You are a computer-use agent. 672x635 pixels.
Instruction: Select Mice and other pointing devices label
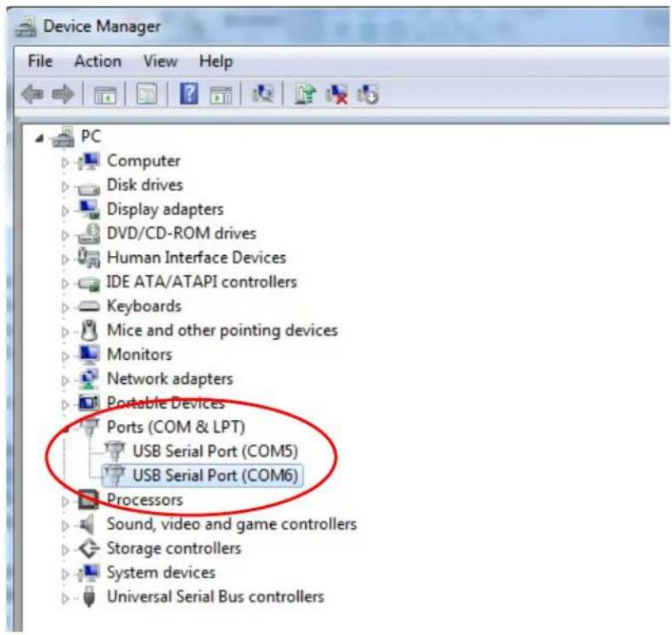point(222,331)
